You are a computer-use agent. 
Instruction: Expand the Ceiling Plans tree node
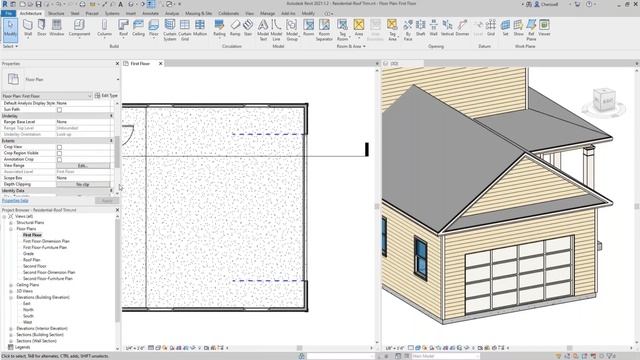pyautogui.click(x=11, y=285)
